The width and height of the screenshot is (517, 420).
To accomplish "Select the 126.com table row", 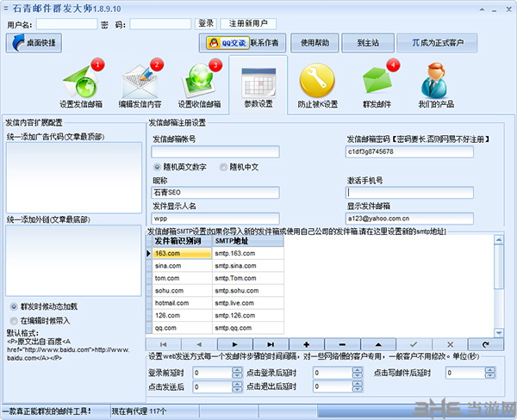I will (215, 316).
